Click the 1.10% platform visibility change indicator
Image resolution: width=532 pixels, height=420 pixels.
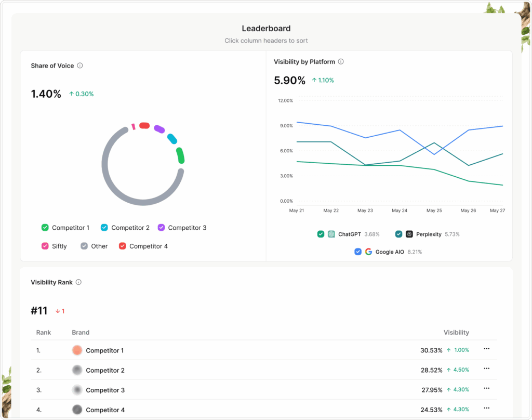(x=323, y=81)
